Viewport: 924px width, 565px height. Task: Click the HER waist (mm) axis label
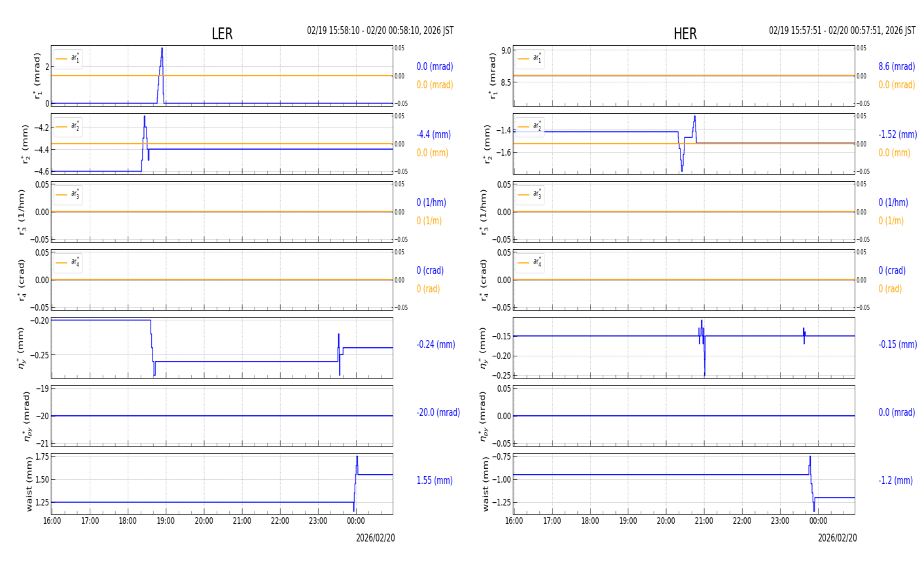pyautogui.click(x=487, y=484)
